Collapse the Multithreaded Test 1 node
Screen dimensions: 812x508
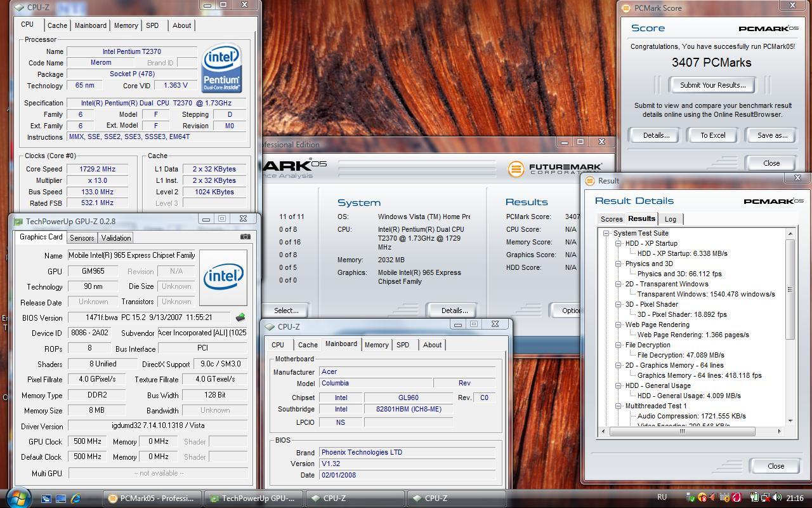(x=619, y=406)
